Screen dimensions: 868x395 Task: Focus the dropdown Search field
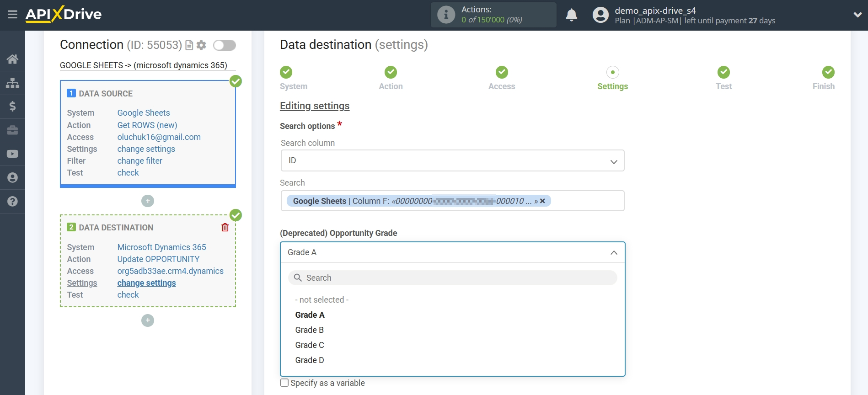click(452, 278)
